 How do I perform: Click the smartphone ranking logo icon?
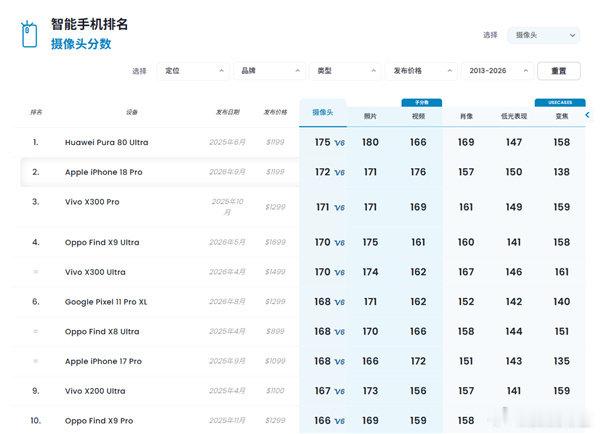[29, 34]
